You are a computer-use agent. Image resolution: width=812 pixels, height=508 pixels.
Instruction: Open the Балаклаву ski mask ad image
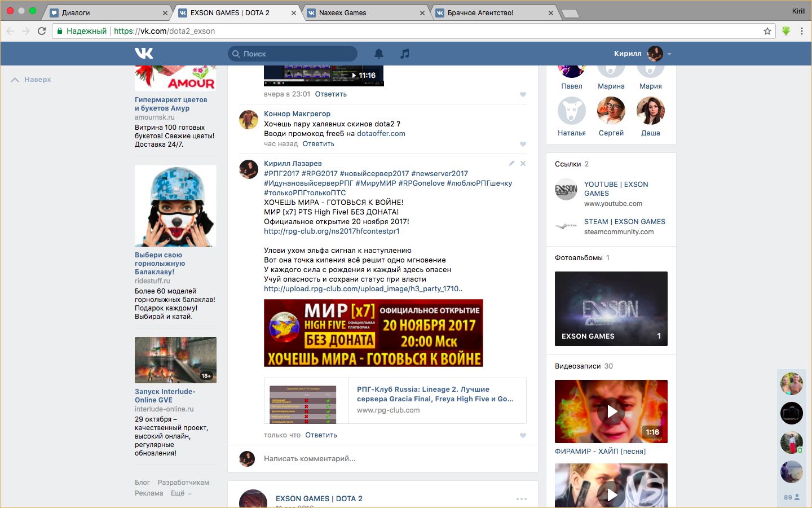pyautogui.click(x=175, y=206)
